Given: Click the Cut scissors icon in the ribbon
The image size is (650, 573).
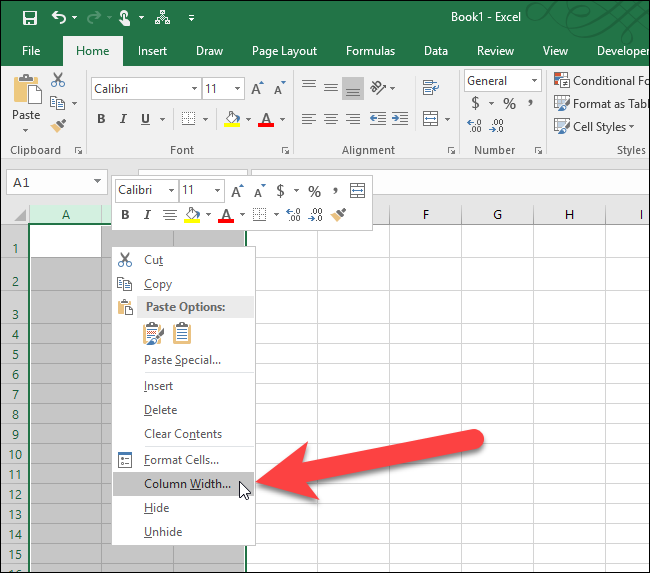Looking at the screenshot, I should click(58, 80).
